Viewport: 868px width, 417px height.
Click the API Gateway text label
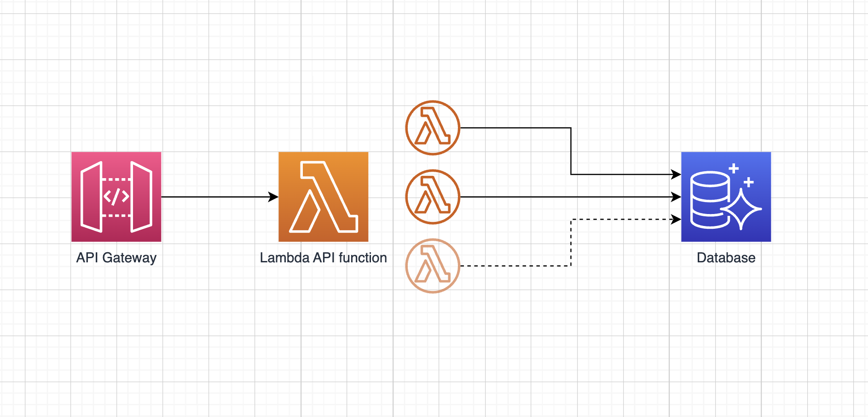(x=116, y=258)
